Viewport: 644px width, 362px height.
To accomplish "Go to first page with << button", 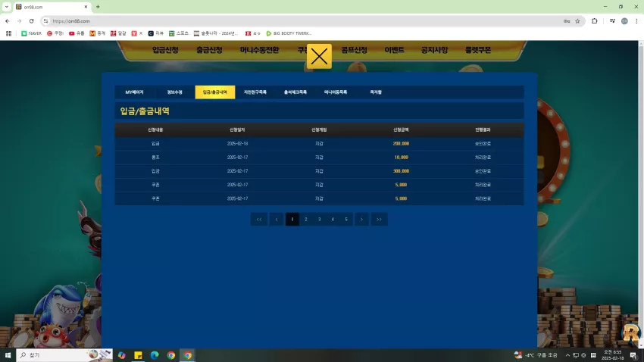I will (x=259, y=219).
